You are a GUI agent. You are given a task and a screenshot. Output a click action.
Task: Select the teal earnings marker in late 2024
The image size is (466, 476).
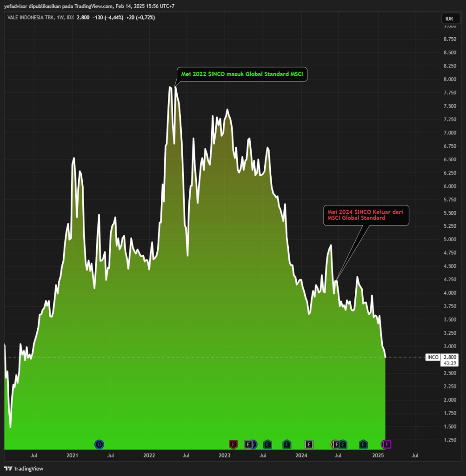[x=363, y=444]
